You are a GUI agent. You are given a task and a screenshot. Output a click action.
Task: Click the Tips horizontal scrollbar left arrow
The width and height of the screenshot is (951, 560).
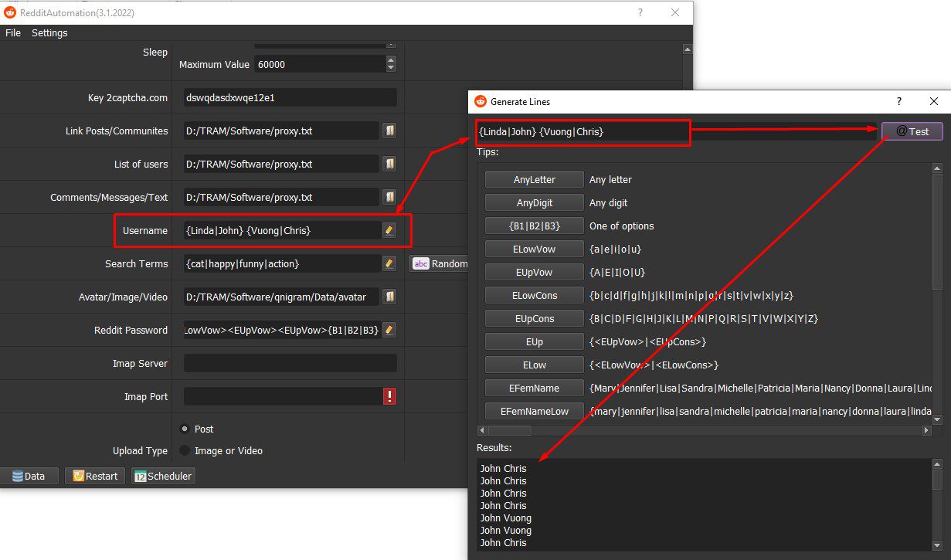(482, 430)
